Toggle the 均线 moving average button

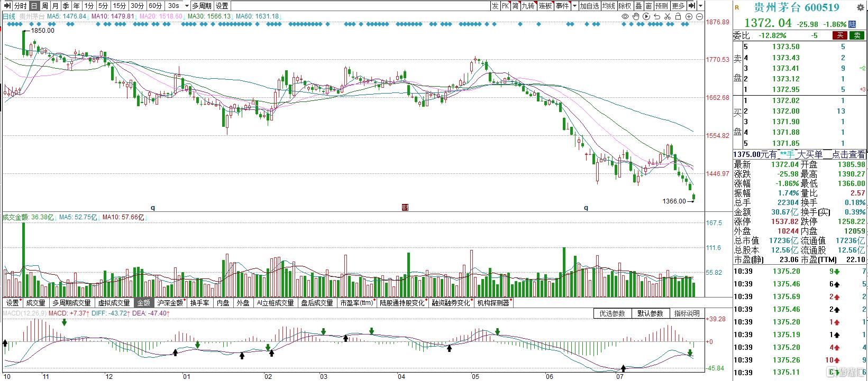click(609, 6)
